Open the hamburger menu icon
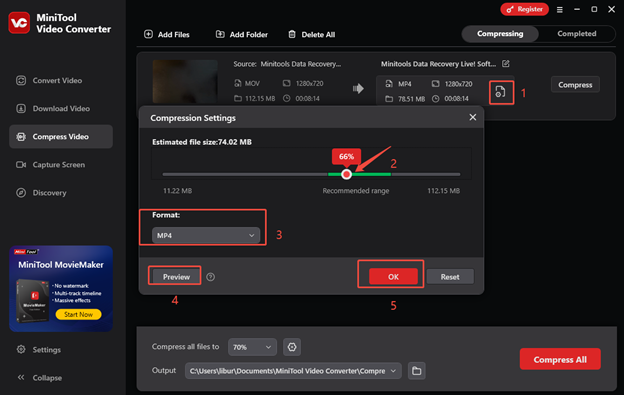The image size is (624, 395). 560,10
